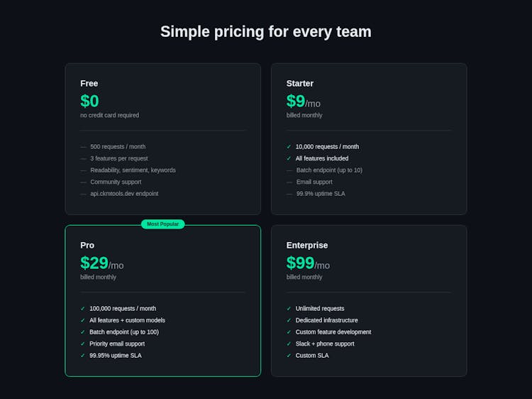Click the checkmark beside "Unlimited requests"
This screenshot has width=532, height=399.
point(289,309)
